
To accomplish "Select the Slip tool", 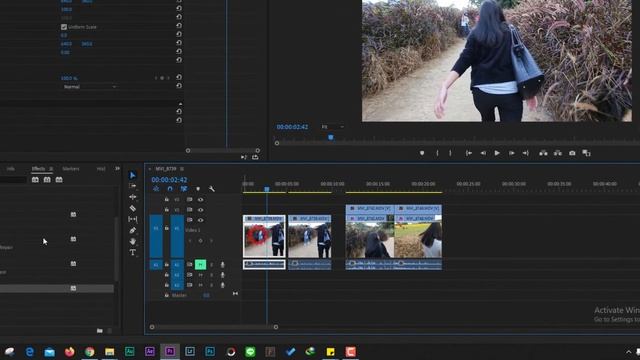I will (x=133, y=219).
